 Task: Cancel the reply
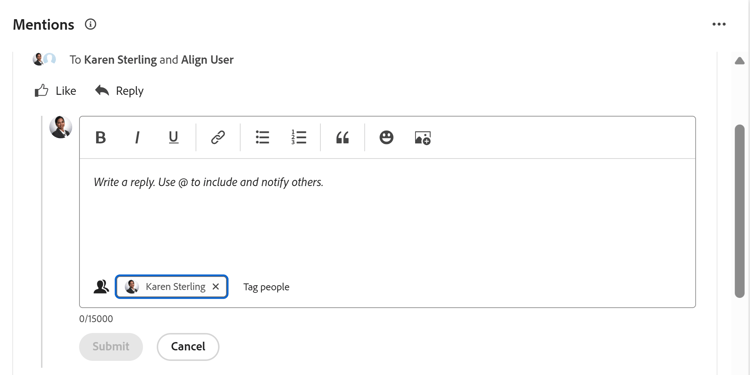coord(188,346)
